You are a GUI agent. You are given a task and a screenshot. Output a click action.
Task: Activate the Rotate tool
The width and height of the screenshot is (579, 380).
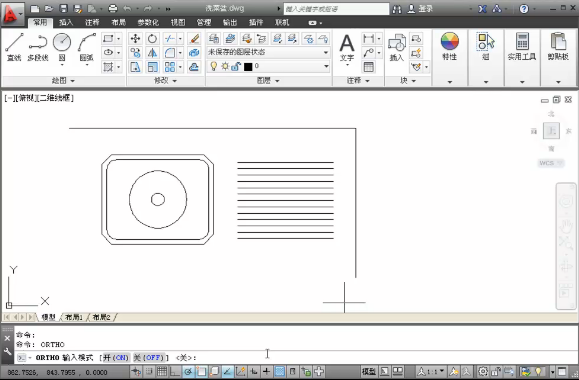point(152,38)
